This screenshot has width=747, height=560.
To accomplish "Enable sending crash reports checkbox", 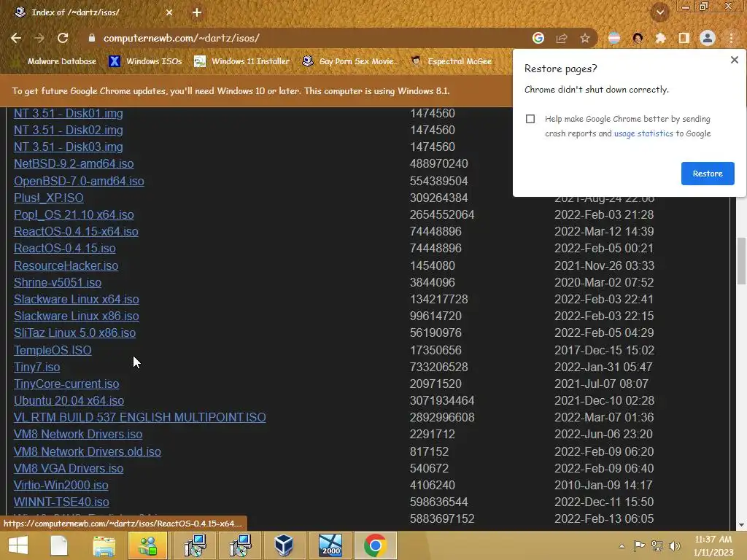I will point(530,119).
